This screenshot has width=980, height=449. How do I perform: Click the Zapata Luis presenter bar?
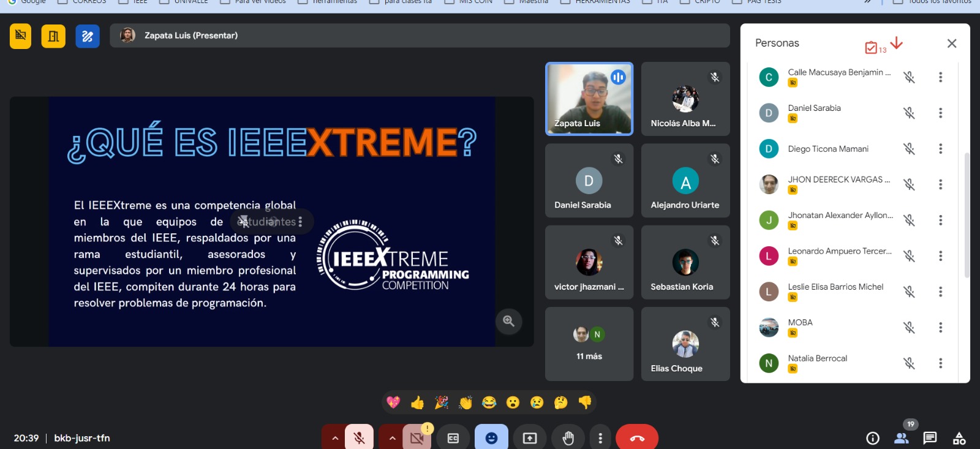420,36
